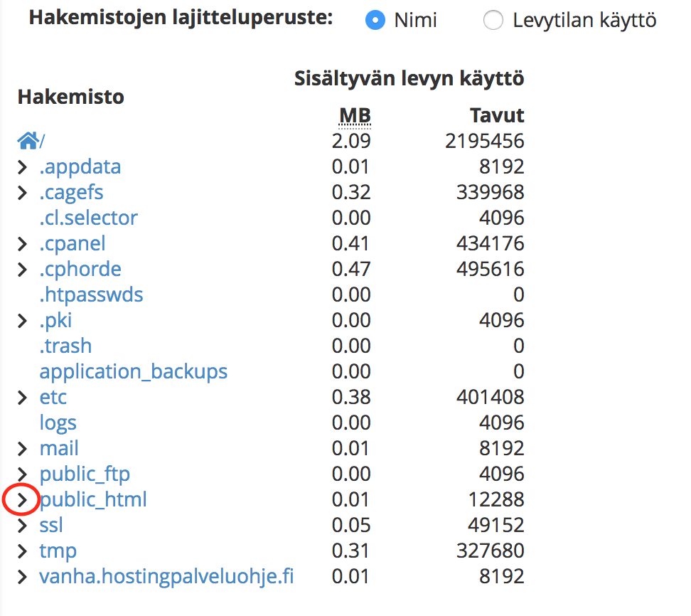Click the home directory icon

pyautogui.click(x=28, y=141)
